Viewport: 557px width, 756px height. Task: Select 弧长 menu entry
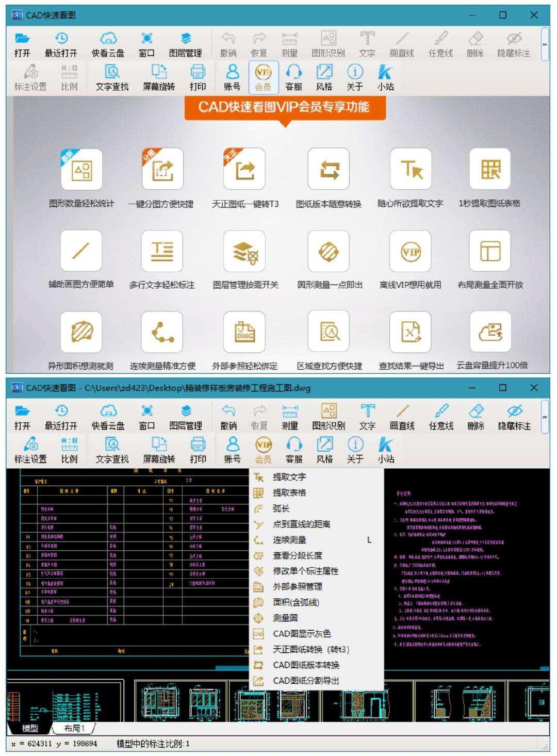[317, 508]
